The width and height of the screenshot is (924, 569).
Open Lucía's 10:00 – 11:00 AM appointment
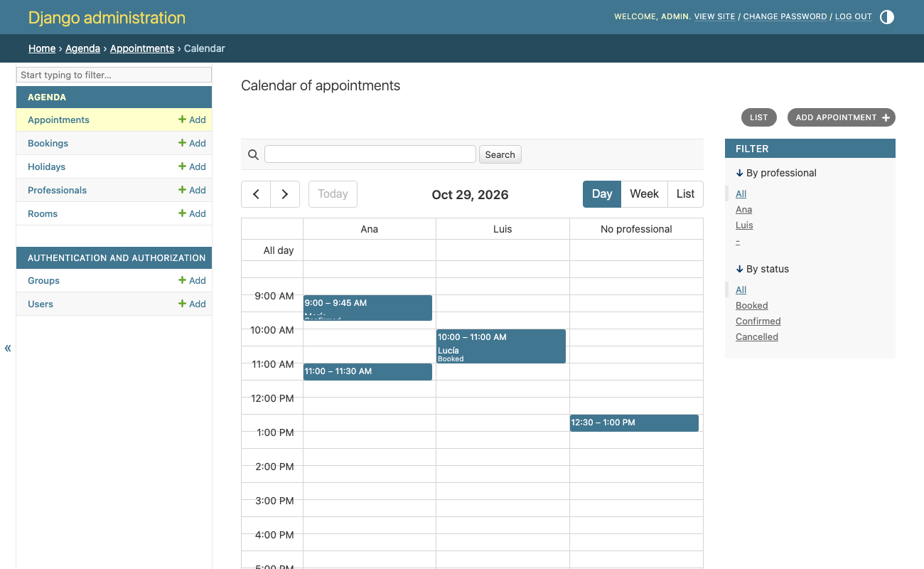(501, 346)
